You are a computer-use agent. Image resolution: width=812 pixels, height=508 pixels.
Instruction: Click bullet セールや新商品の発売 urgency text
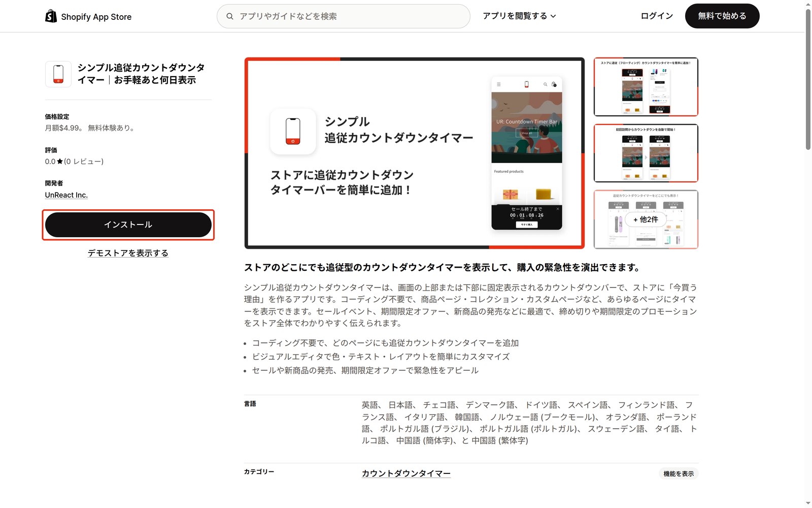pyautogui.click(x=365, y=370)
